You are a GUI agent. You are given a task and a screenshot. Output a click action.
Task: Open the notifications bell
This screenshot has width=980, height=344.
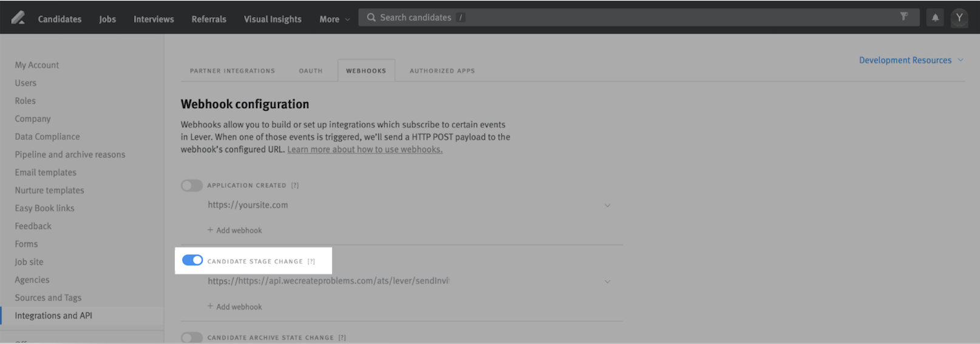pyautogui.click(x=935, y=18)
